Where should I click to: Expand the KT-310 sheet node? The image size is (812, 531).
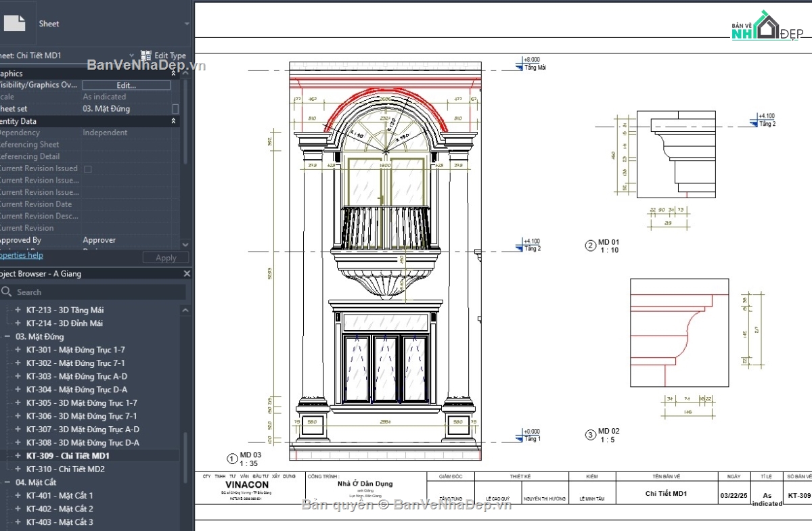coord(18,469)
